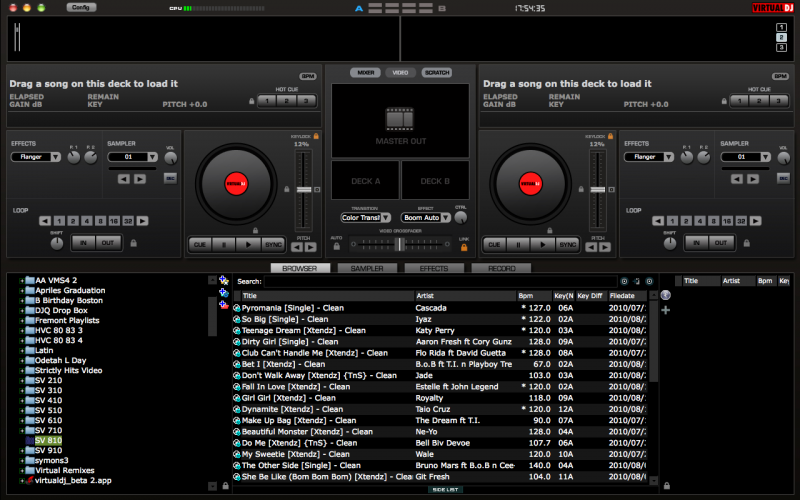
Task: Set left deck loop length 4
Action: coord(87,221)
